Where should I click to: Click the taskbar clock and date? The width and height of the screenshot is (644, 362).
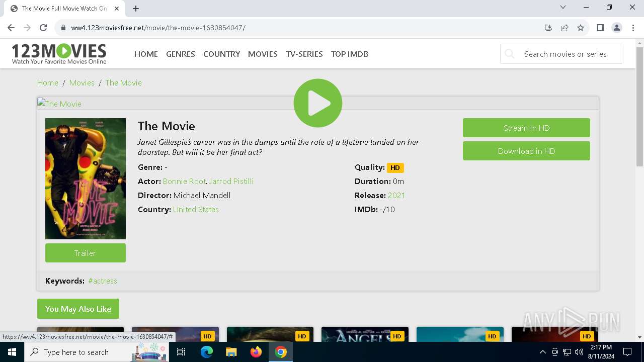601,352
